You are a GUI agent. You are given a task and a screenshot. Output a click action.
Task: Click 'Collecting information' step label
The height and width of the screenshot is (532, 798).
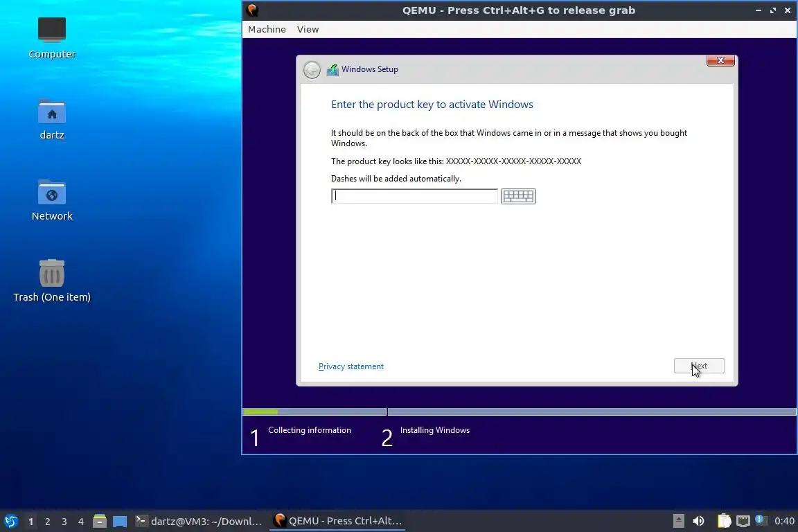(310, 430)
